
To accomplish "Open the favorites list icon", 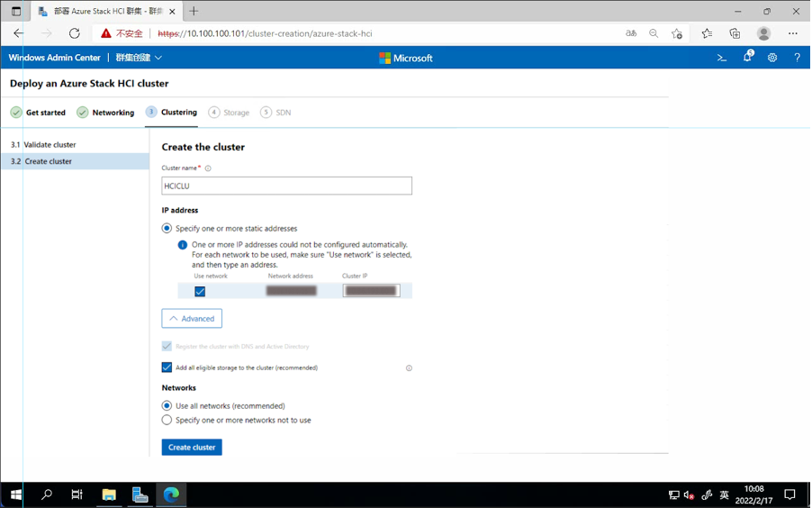I will (x=707, y=33).
